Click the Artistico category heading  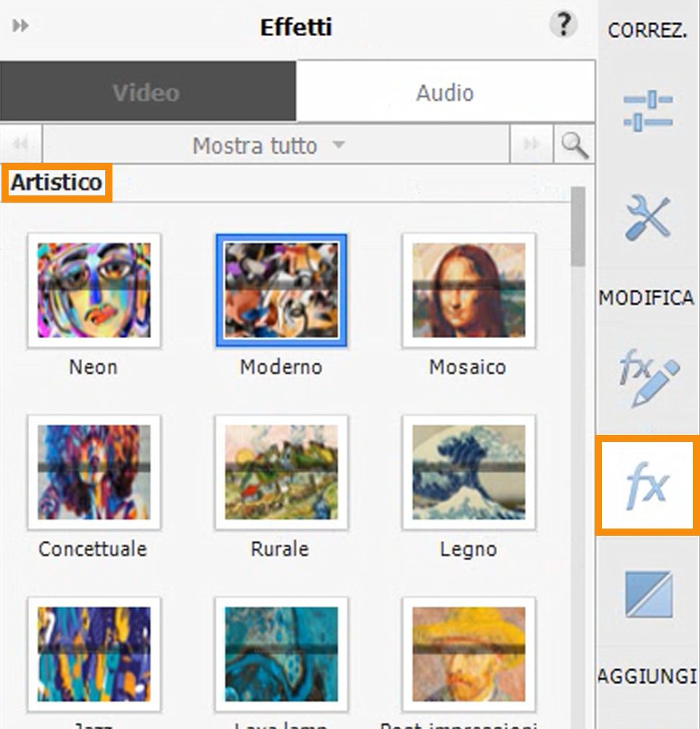(x=57, y=182)
